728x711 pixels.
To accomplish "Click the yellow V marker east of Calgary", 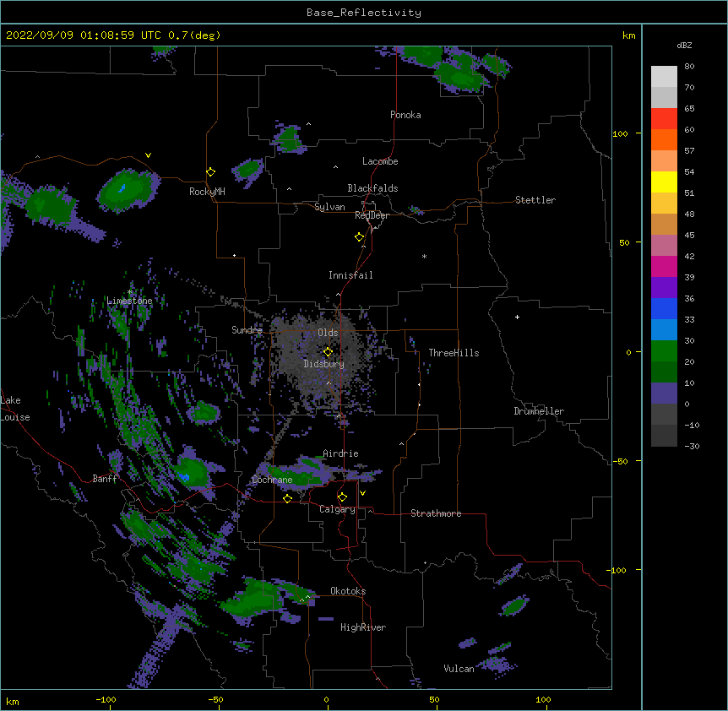I will tap(362, 493).
